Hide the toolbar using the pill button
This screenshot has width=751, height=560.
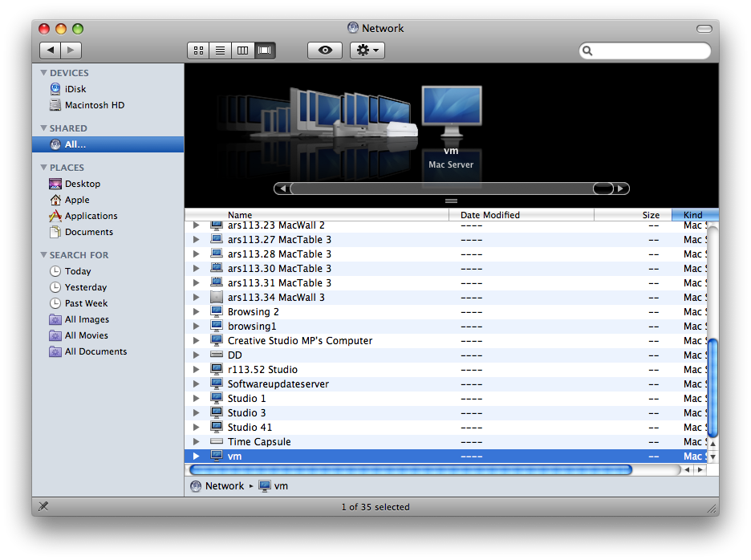(x=704, y=29)
